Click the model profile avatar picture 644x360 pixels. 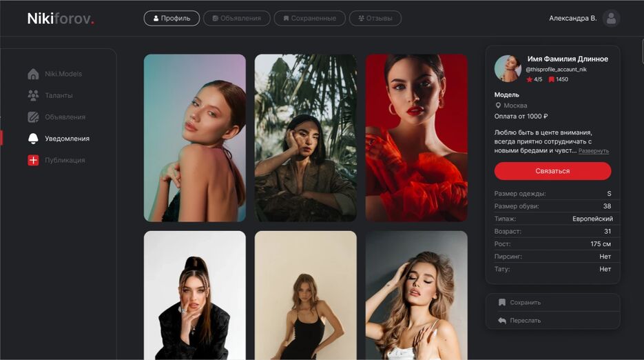[x=508, y=68]
